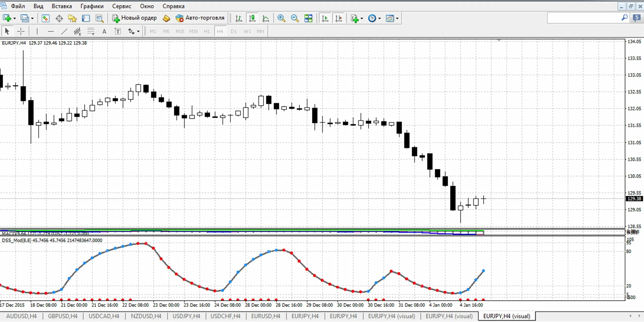The height and width of the screenshot is (322, 644).
Task: Select the text label tool
Action: [x=117, y=31]
